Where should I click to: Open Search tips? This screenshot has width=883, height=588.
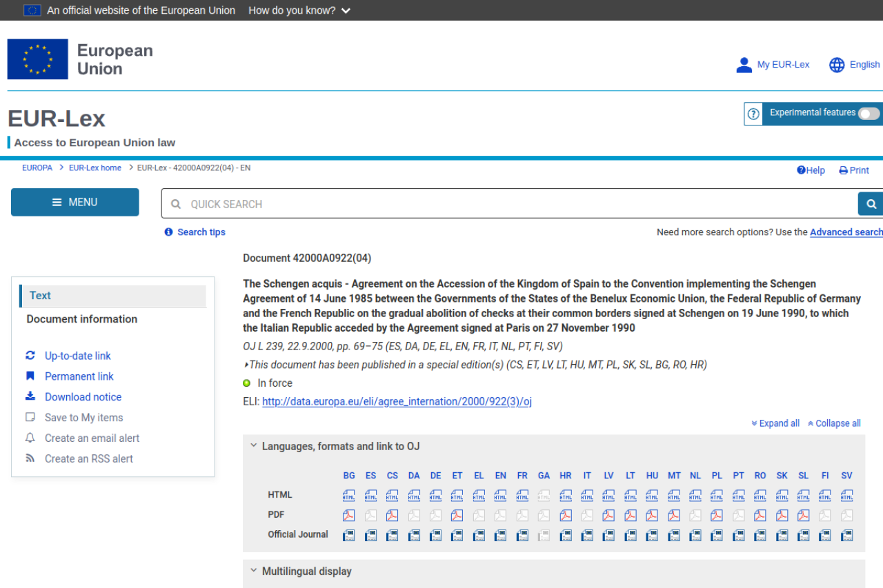195,232
